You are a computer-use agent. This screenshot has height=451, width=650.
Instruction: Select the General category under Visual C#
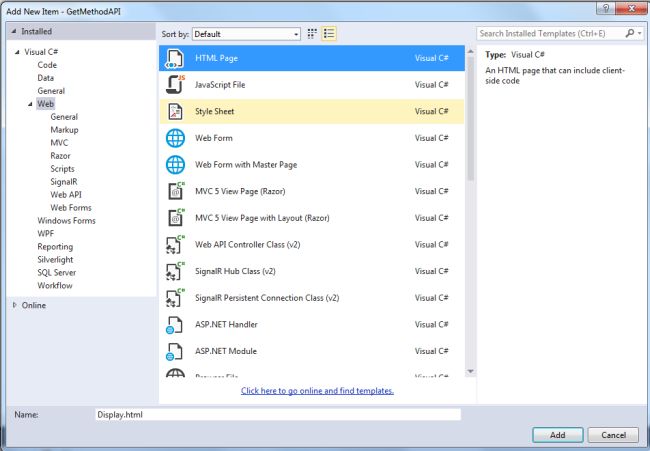[51, 91]
